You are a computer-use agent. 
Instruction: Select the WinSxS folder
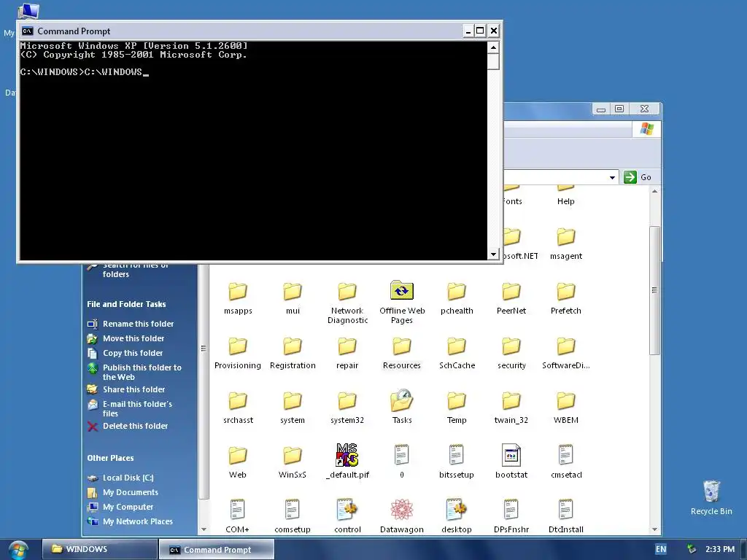coord(293,462)
